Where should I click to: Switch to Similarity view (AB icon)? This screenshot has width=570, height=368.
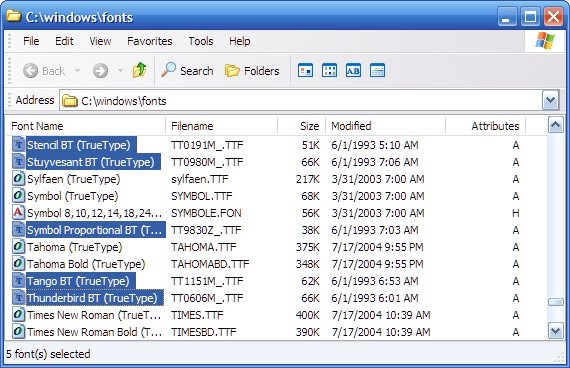point(353,70)
